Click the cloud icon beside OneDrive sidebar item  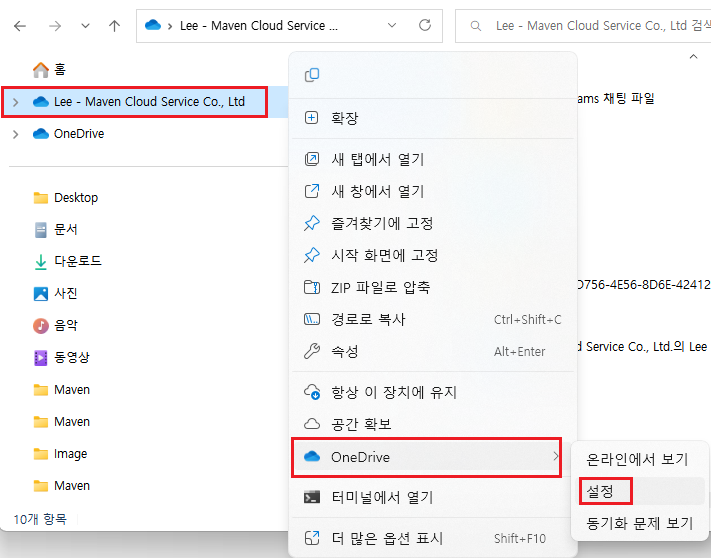coord(41,134)
